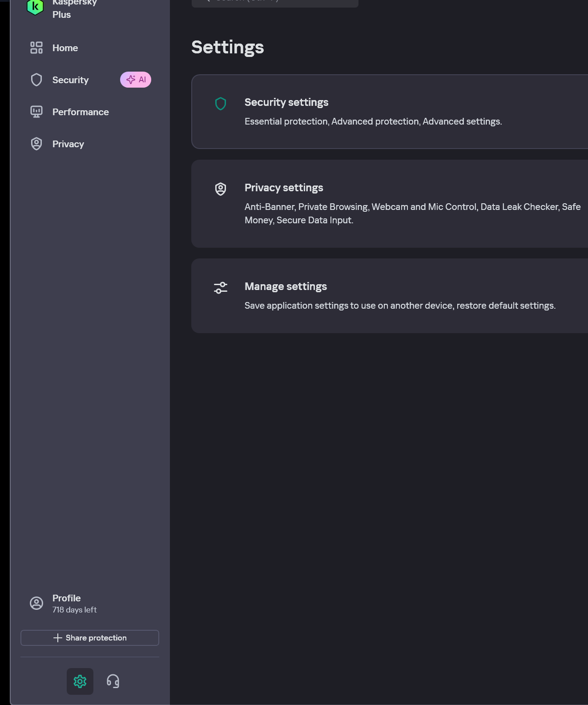Click the Profile avatar icon
Viewport: 588px width, 705px height.
click(36, 603)
